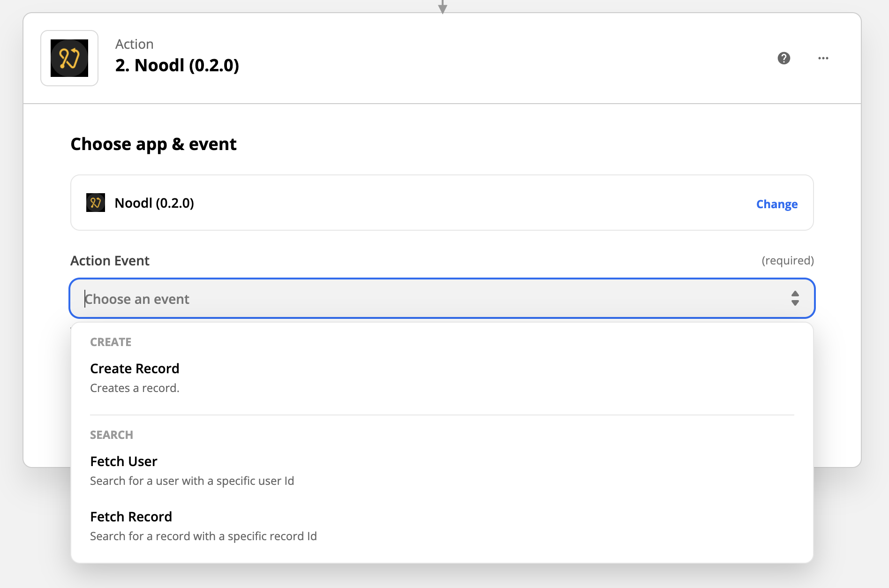Toggle the Action Event dropdown arrows
Screen dimensions: 889x588
click(795, 298)
